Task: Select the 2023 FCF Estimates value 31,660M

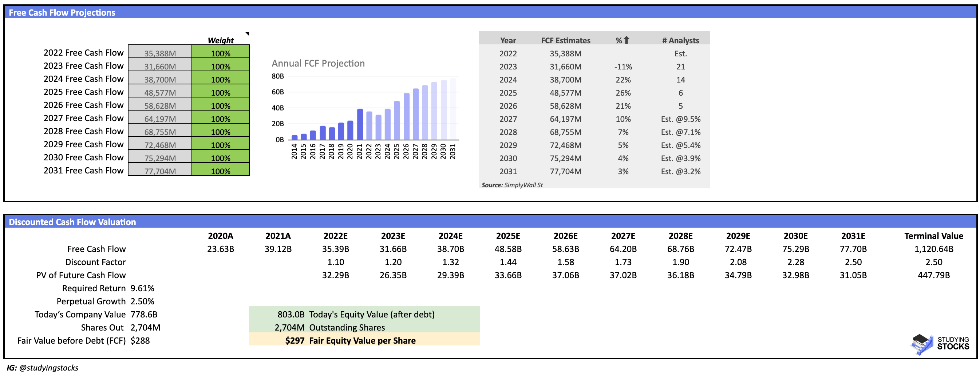Action: [566, 67]
